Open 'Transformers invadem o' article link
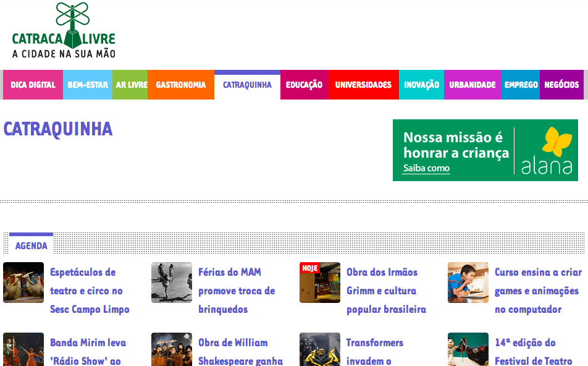The width and height of the screenshot is (588, 366). click(x=375, y=352)
